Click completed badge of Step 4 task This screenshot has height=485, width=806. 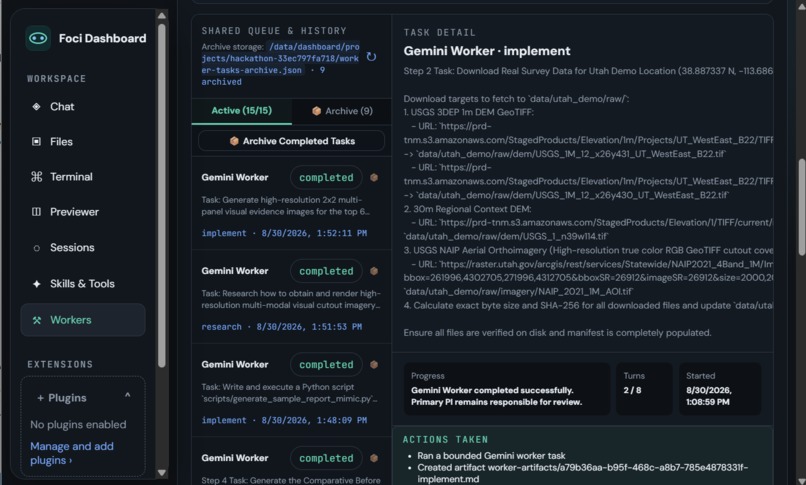pos(326,458)
